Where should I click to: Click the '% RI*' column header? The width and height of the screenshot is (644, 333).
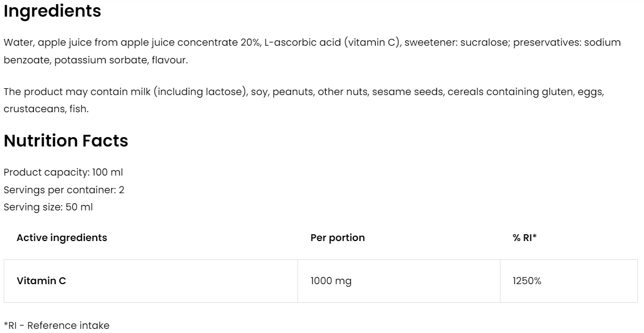pyautogui.click(x=524, y=238)
